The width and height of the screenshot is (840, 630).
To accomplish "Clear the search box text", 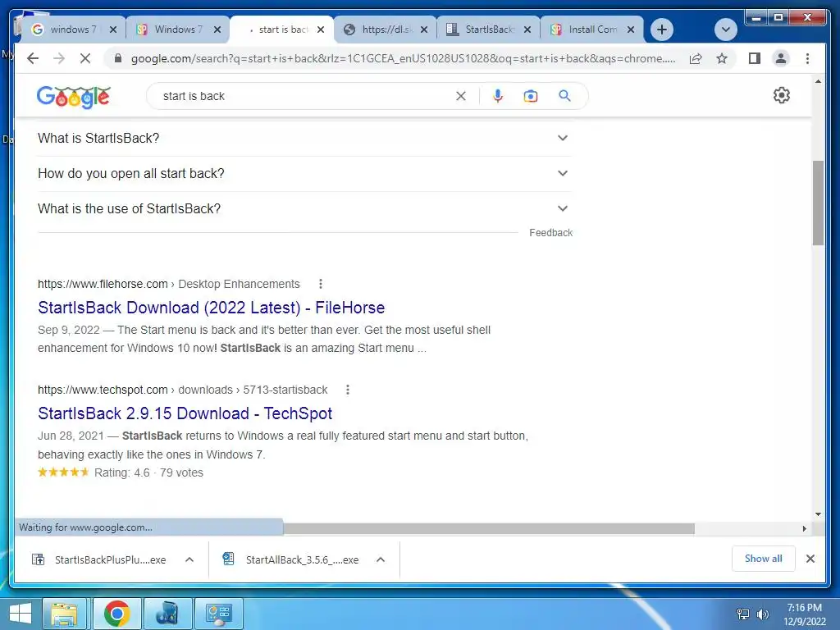I will coord(461,96).
